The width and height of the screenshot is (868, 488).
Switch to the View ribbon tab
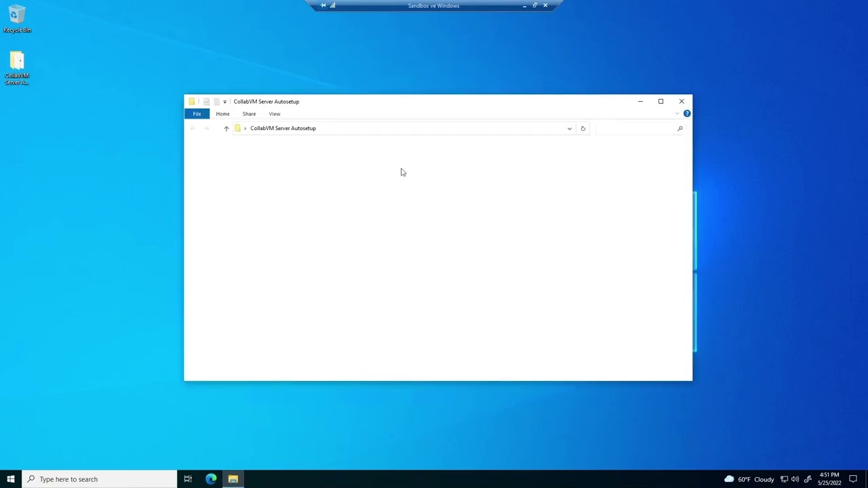[275, 114]
